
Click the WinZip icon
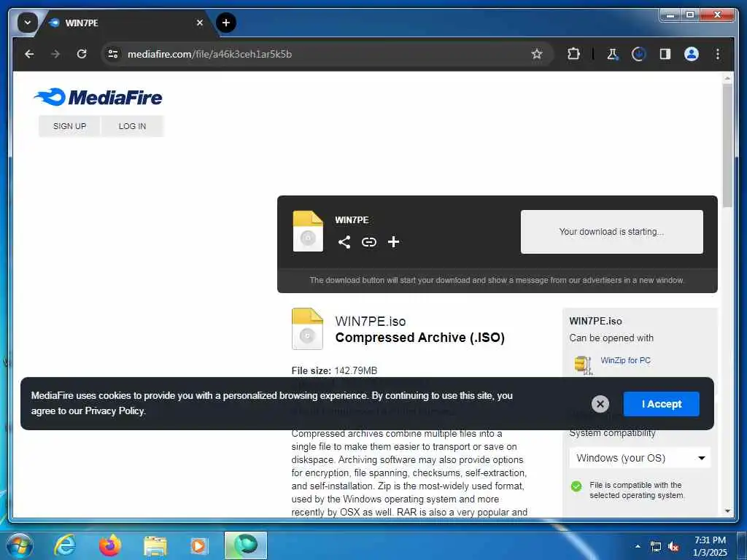click(583, 365)
